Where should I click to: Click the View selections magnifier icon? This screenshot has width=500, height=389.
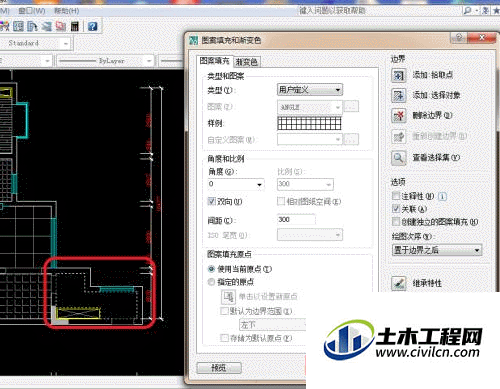[x=398, y=158]
